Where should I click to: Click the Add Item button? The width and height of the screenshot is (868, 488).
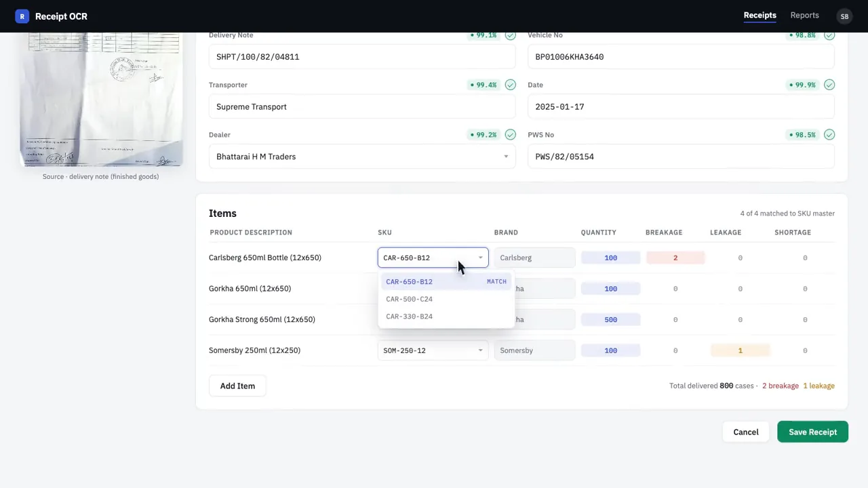coord(237,386)
